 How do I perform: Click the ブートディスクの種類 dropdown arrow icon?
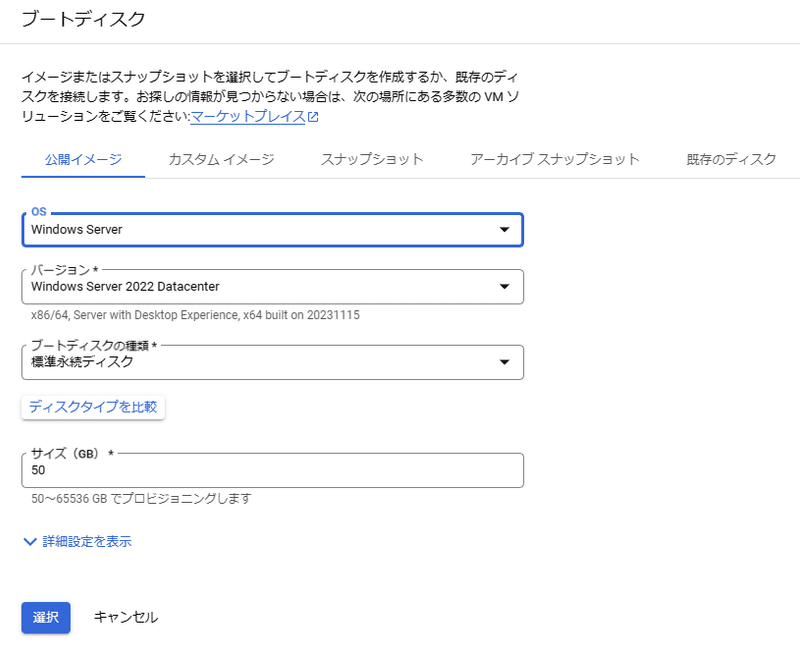click(504, 362)
